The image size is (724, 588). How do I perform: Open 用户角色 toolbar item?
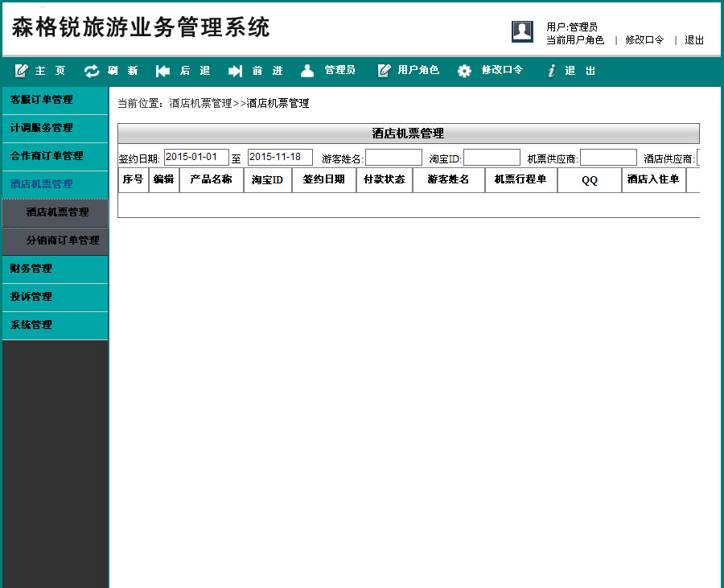pyautogui.click(x=418, y=70)
